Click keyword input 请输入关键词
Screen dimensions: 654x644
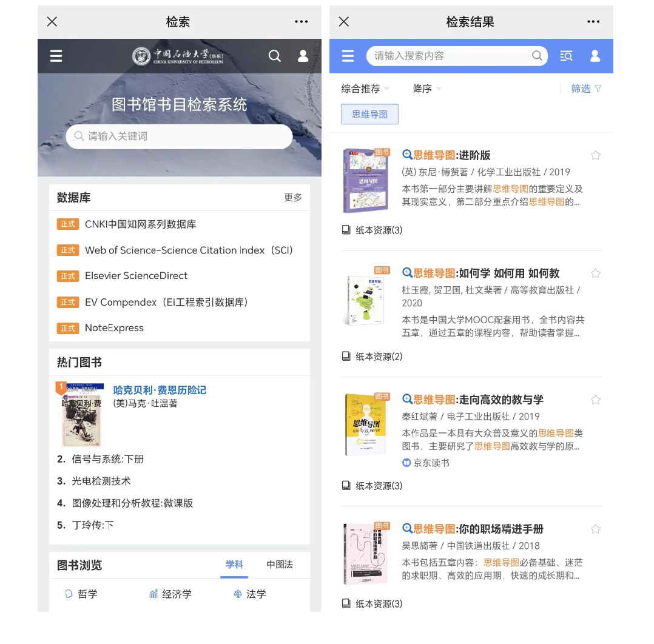coord(179,136)
